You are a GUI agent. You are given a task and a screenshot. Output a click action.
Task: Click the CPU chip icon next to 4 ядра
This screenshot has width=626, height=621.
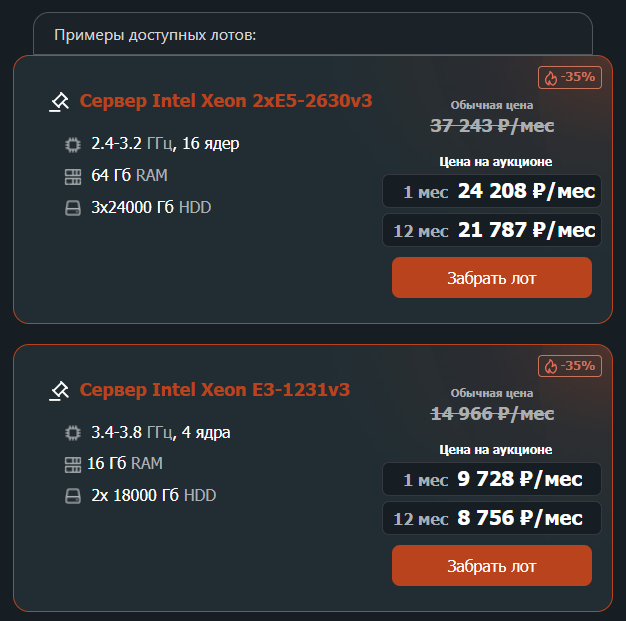pyautogui.click(x=73, y=433)
